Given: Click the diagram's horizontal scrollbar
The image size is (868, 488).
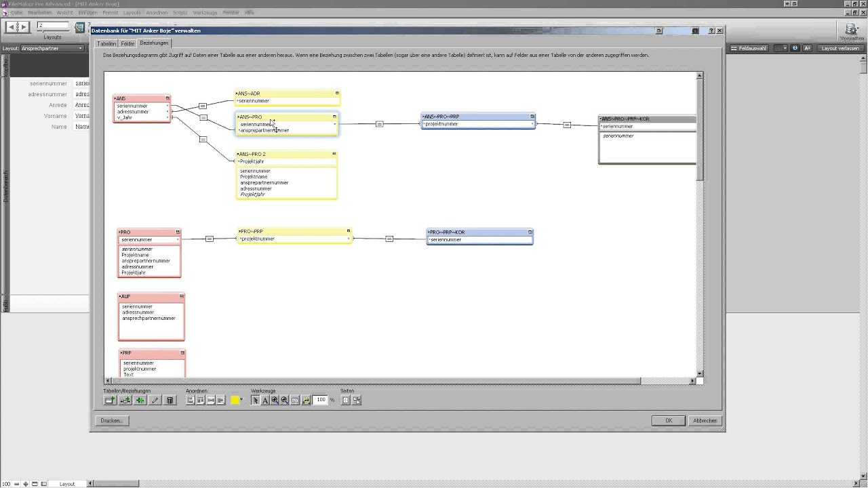Looking at the screenshot, I should point(400,381).
